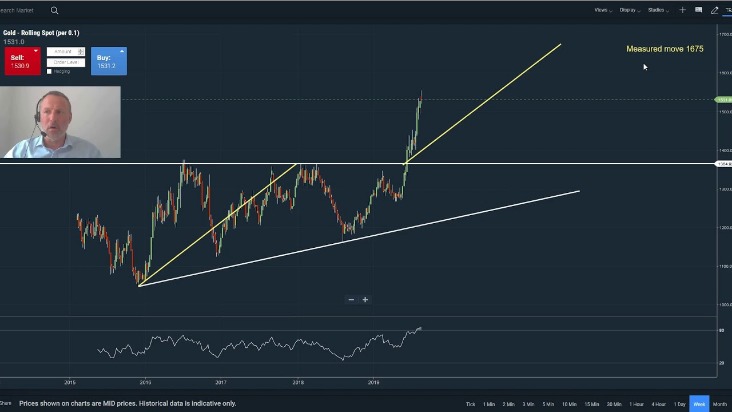
Task: Click the plus crosshair icon in top toolbar
Action: click(x=683, y=10)
